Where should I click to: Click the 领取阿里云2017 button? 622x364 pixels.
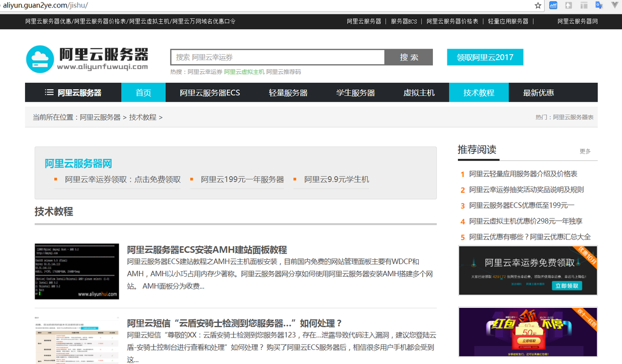pos(485,57)
